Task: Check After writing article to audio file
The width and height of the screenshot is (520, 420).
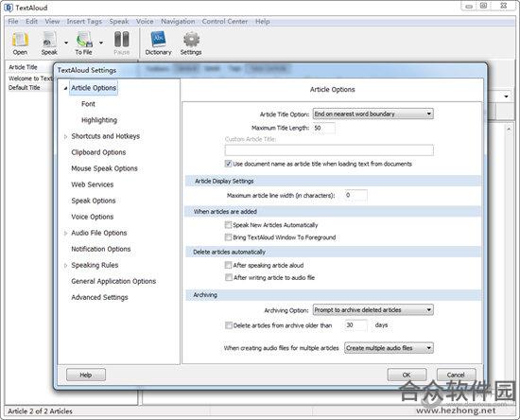Action: click(x=228, y=277)
